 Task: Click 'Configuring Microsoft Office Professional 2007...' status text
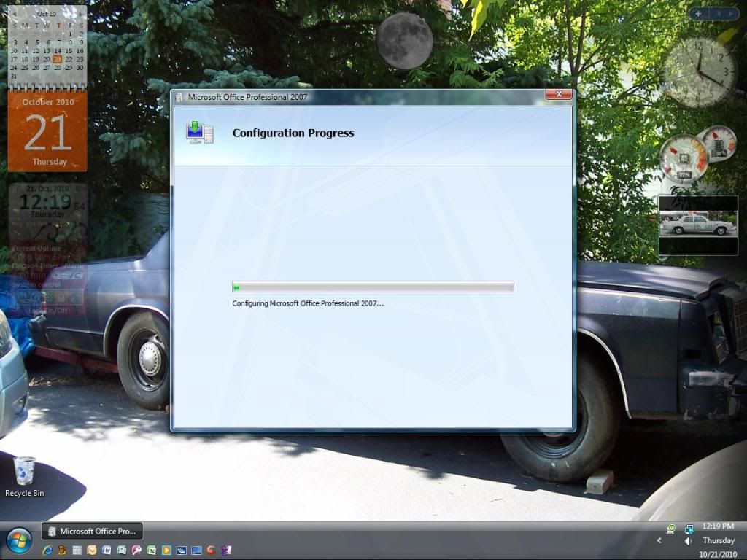pos(308,303)
